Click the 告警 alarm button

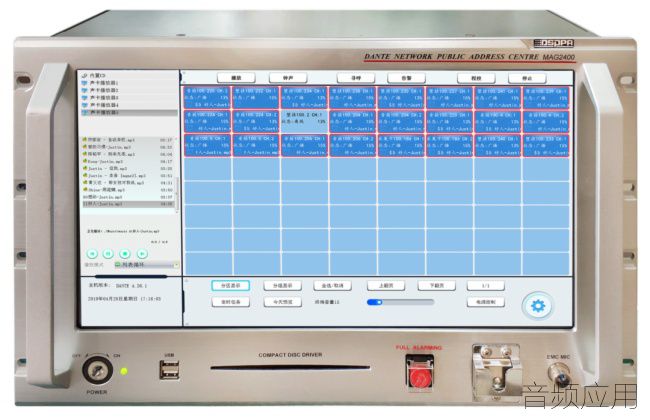[x=406, y=78]
